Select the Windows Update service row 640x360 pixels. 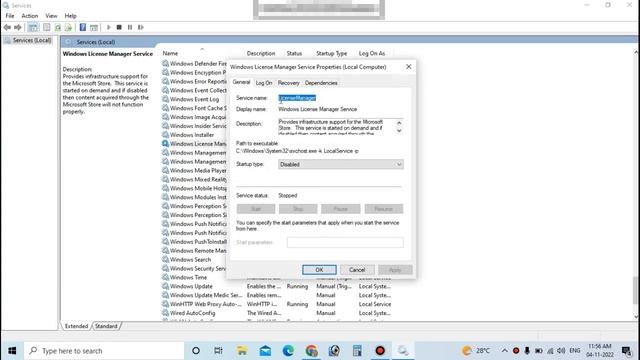tap(277, 287)
